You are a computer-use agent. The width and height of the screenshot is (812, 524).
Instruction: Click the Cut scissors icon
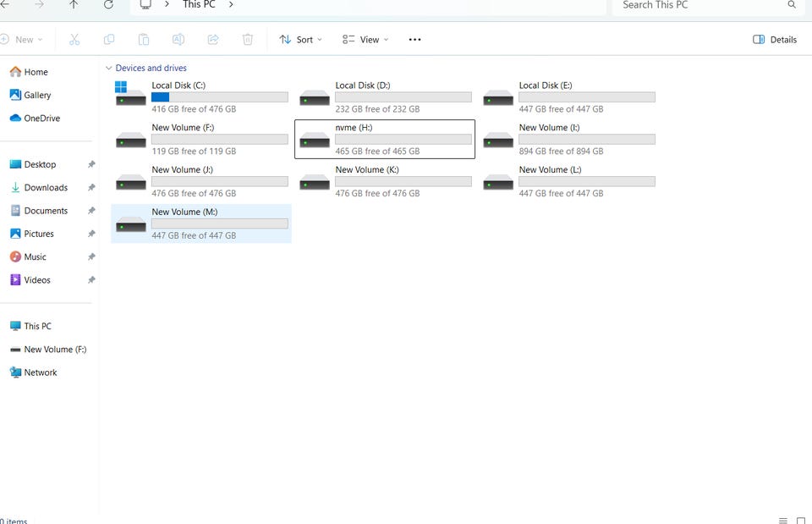coord(74,40)
